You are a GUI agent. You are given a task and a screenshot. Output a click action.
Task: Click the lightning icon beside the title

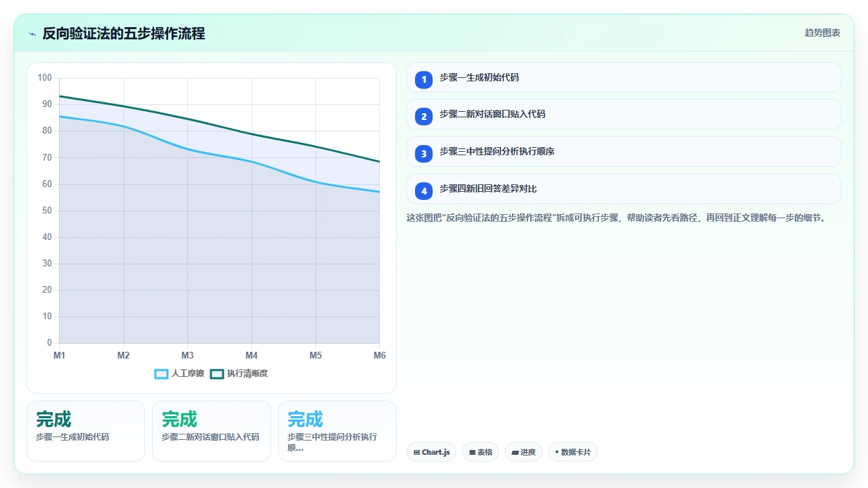[32, 33]
